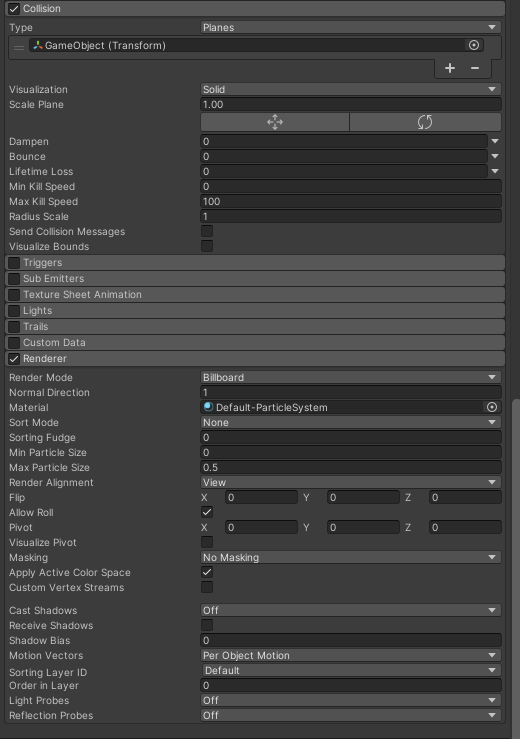Open the Visualization dropdown set to Solid
Image resolution: width=520 pixels, height=739 pixels.
351,89
